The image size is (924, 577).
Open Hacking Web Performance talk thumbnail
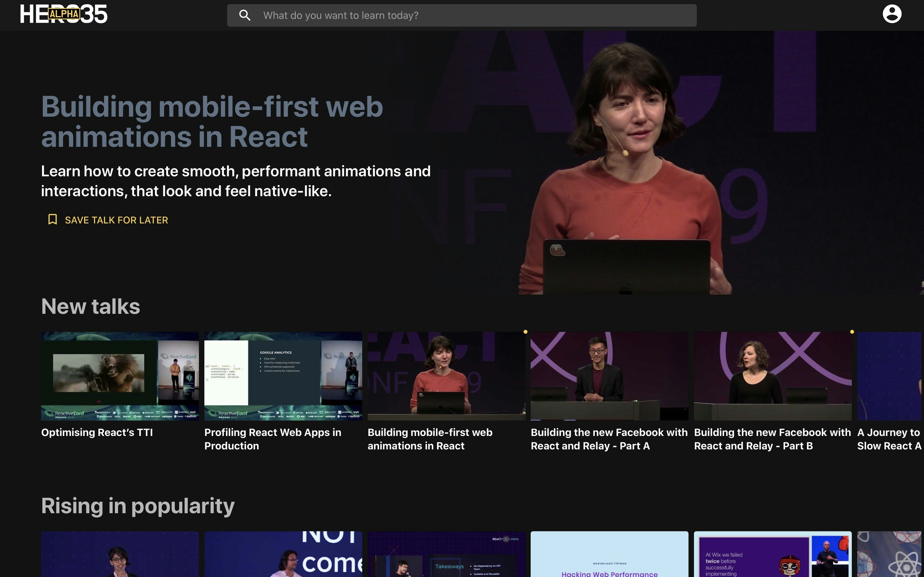point(609,554)
